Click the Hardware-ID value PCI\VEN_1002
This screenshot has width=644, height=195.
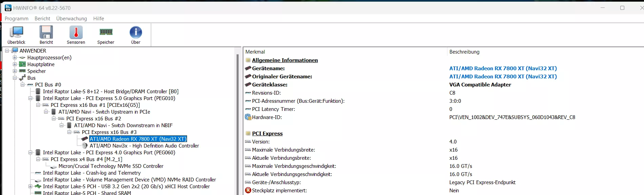click(512, 117)
